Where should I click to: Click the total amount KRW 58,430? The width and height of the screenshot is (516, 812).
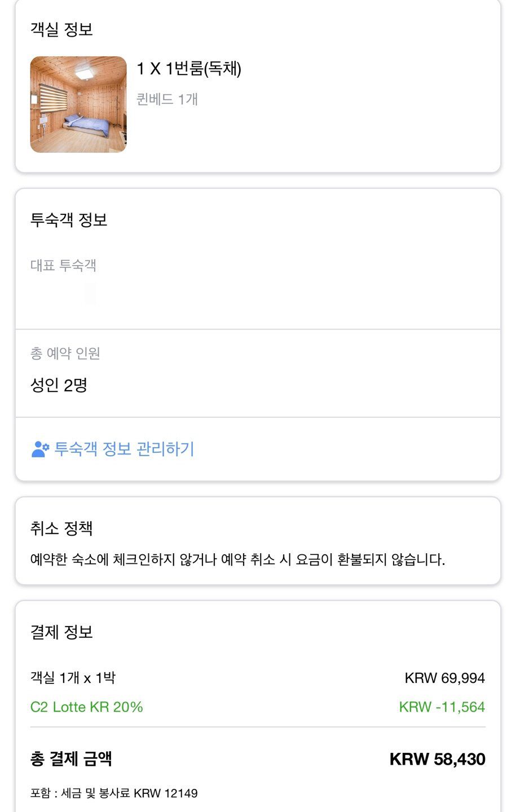[437, 759]
